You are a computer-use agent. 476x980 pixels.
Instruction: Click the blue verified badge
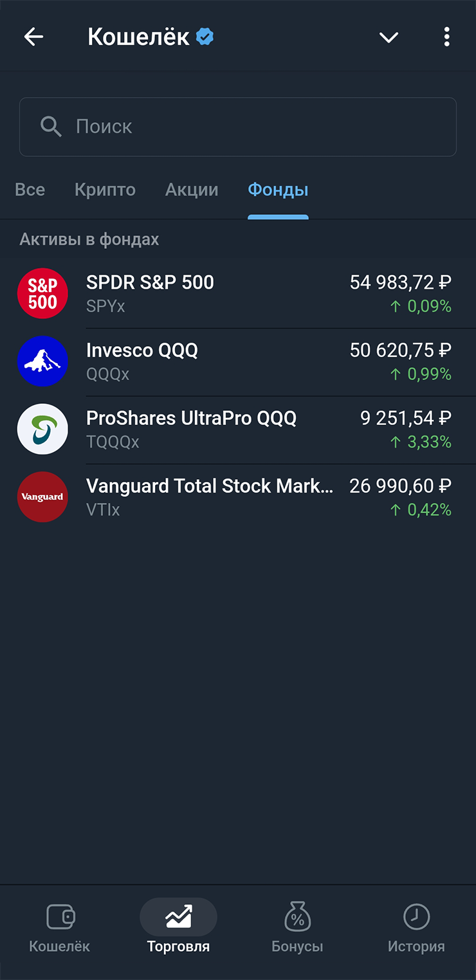coord(205,37)
